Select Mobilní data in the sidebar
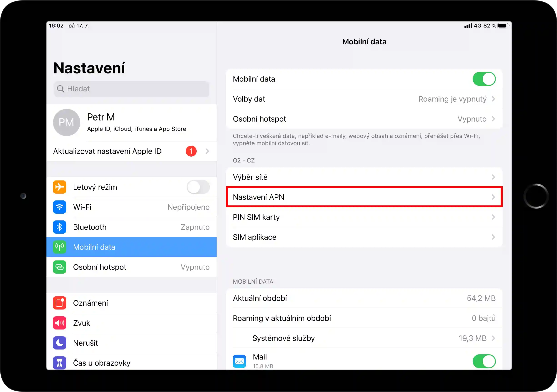 (x=131, y=247)
